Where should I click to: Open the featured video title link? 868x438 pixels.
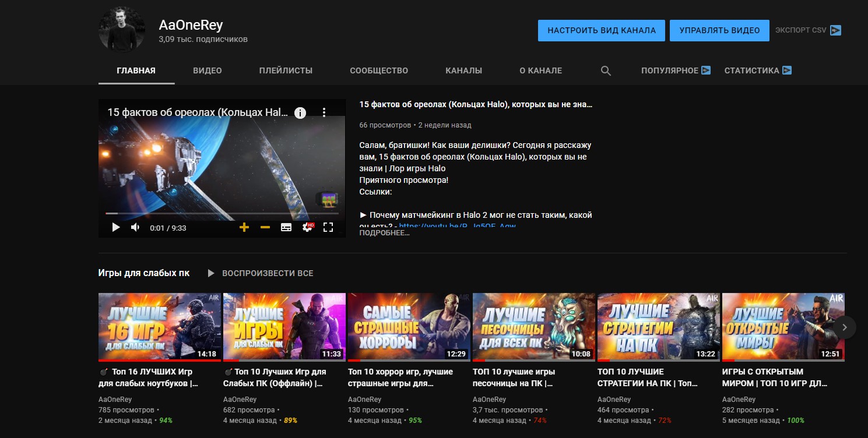(x=476, y=105)
